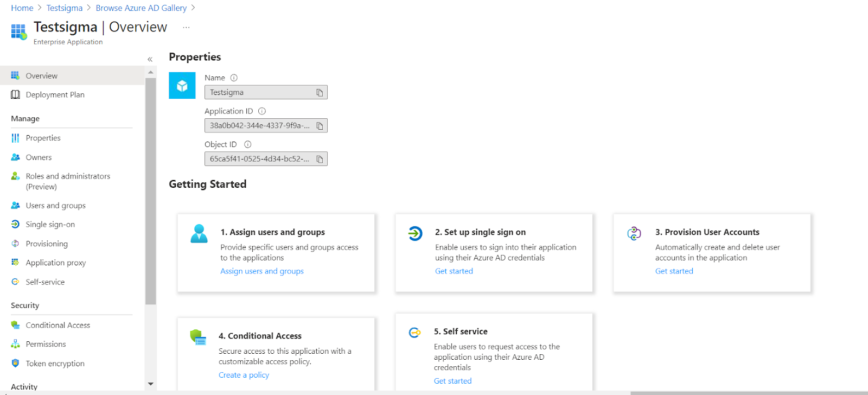Click the Self service card icon

coord(414,333)
